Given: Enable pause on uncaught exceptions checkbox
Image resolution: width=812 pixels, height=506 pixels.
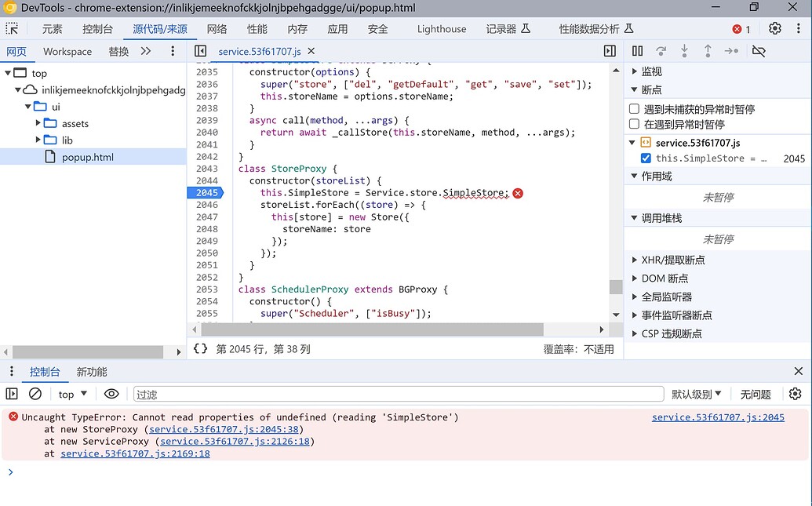Looking at the screenshot, I should [x=634, y=109].
